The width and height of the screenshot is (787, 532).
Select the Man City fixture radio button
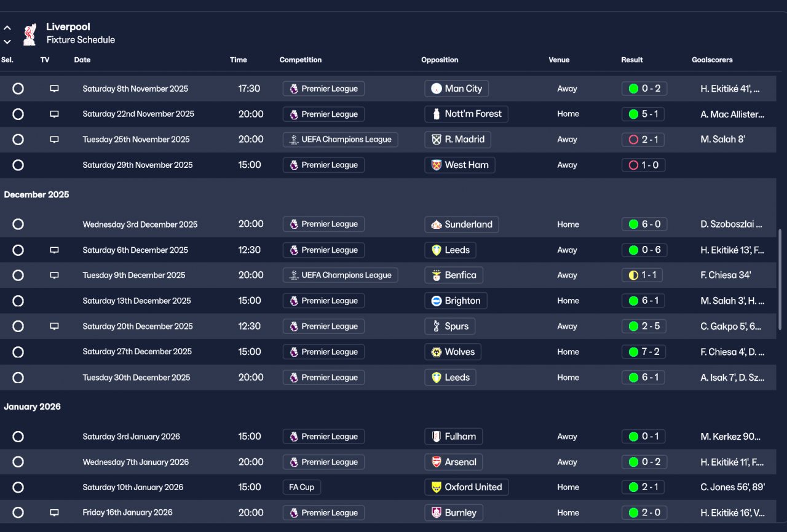pos(18,89)
